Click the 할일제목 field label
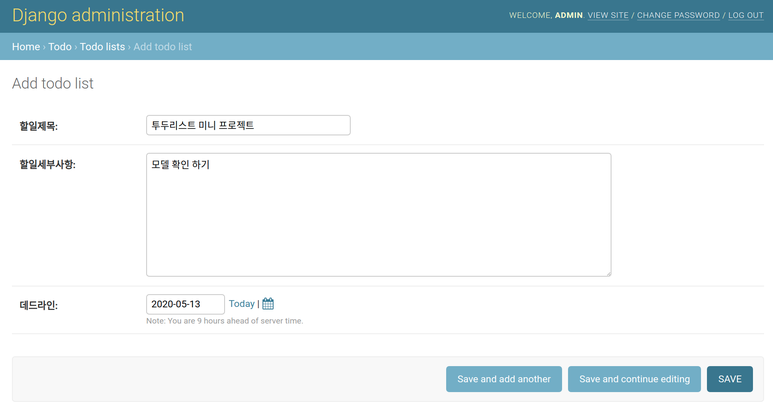773x404 pixels. click(39, 126)
